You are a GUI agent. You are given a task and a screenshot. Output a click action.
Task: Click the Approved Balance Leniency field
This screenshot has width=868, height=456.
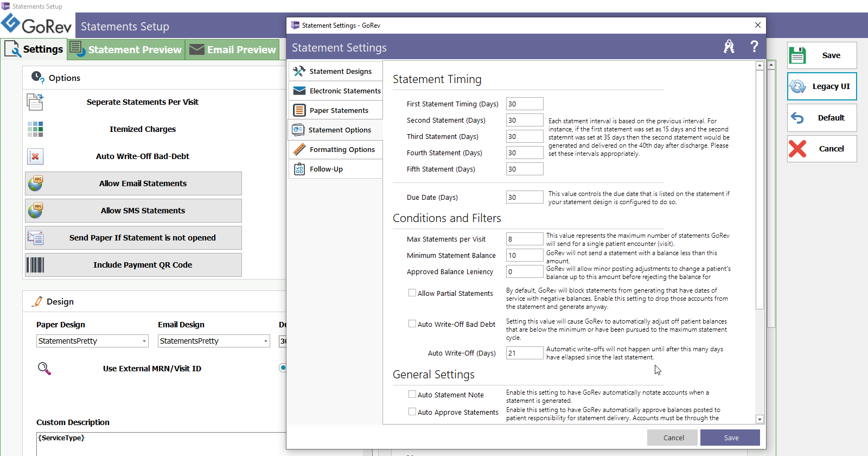pos(525,271)
